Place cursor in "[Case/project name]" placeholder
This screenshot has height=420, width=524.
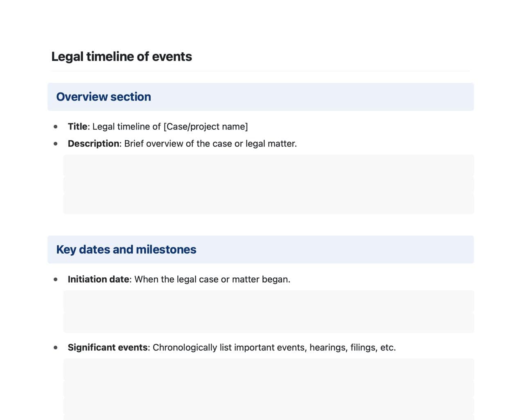pos(206,127)
